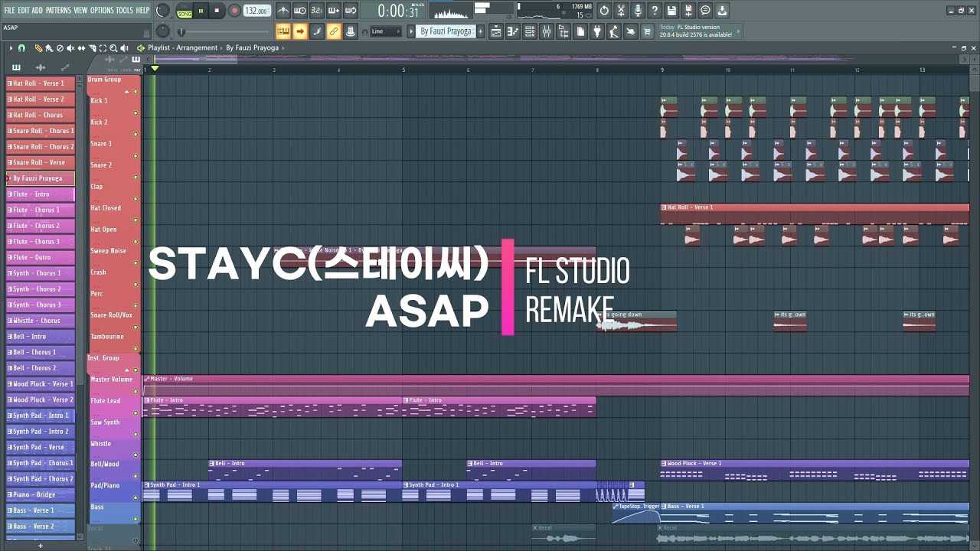Image resolution: width=980 pixels, height=551 pixels.
Task: Open the EDIT menu
Action: click(x=24, y=11)
